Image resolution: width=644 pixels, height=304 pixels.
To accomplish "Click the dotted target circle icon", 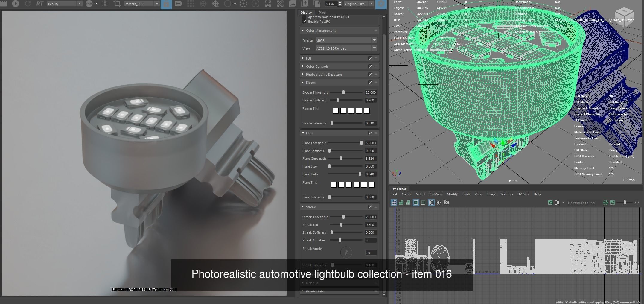I will pyautogui.click(x=243, y=4).
